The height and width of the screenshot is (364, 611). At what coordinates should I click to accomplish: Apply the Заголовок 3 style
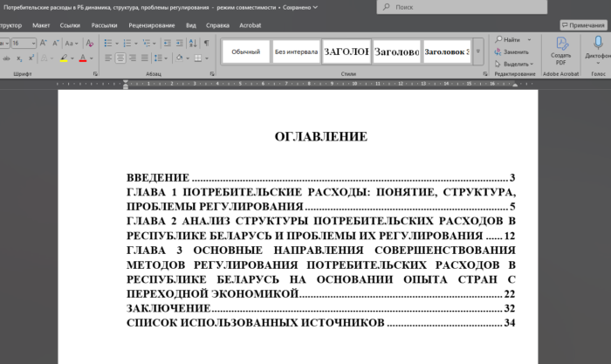447,52
